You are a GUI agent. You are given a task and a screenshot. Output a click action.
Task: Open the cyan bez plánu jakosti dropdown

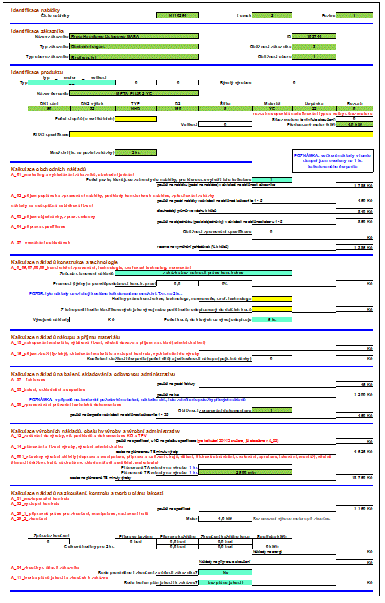(x=225, y=582)
